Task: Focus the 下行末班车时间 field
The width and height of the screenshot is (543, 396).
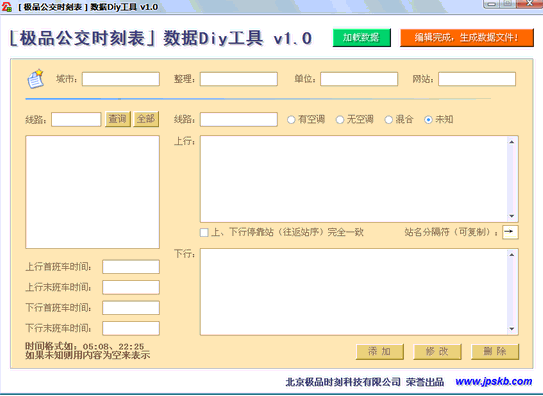Action: coord(131,328)
